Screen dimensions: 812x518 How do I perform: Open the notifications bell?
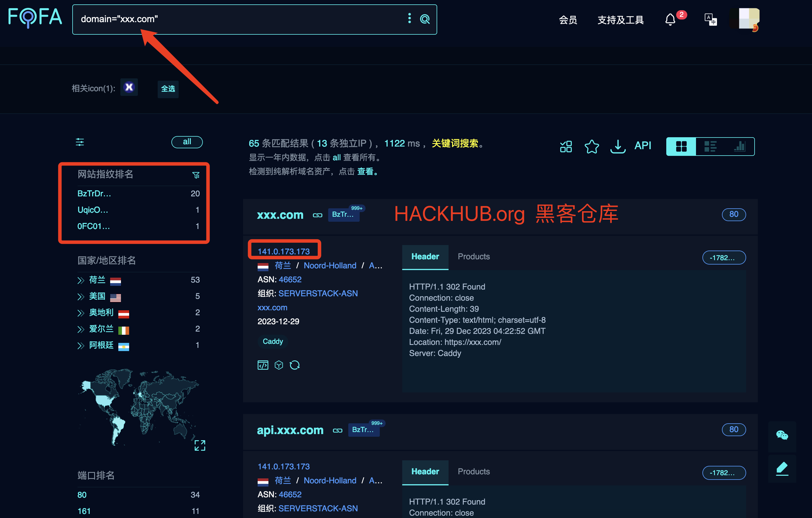click(670, 20)
